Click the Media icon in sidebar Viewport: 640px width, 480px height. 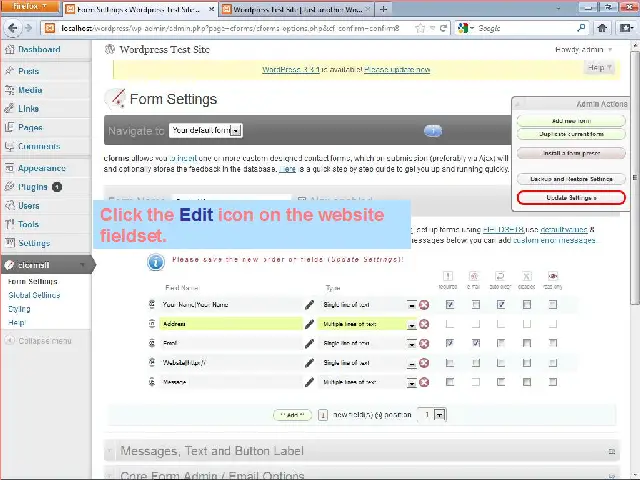pos(9,90)
